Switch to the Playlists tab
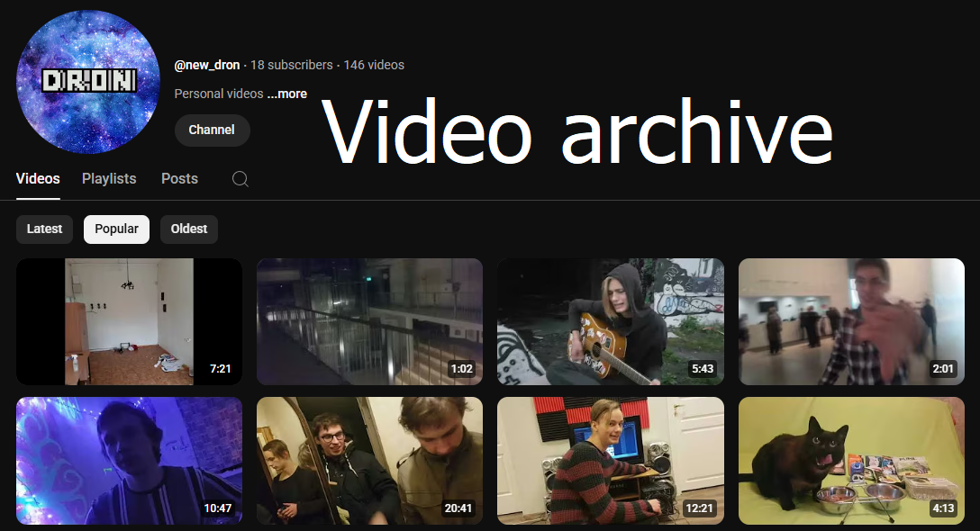Viewport: 980px width, 531px height. tap(109, 179)
